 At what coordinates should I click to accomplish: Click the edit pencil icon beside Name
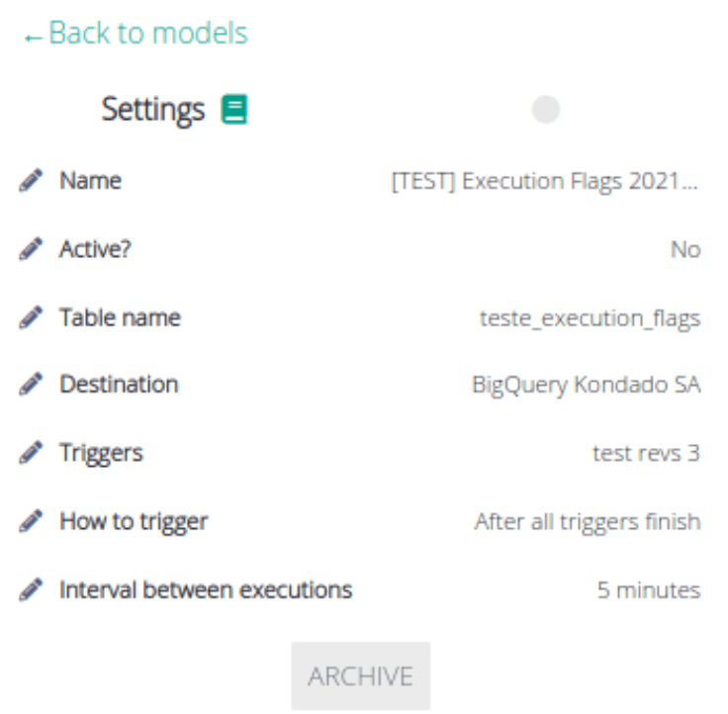click(31, 182)
